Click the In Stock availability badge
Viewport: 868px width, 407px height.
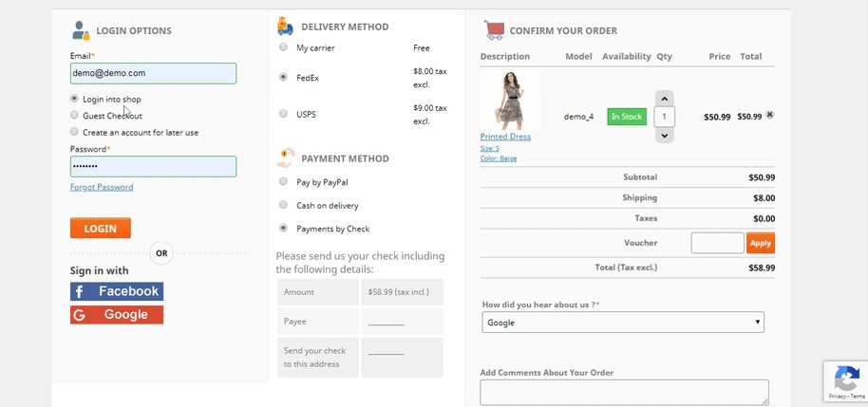627,117
